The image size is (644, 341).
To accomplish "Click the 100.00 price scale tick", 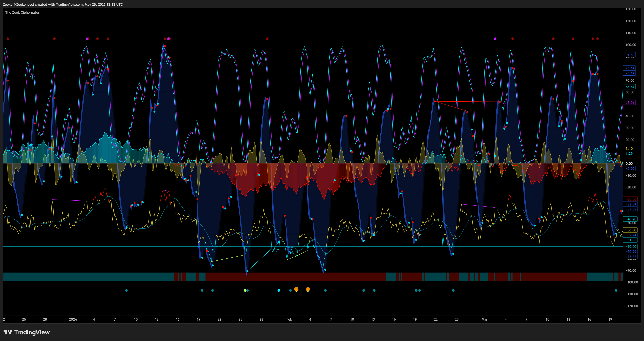I will (631, 45).
